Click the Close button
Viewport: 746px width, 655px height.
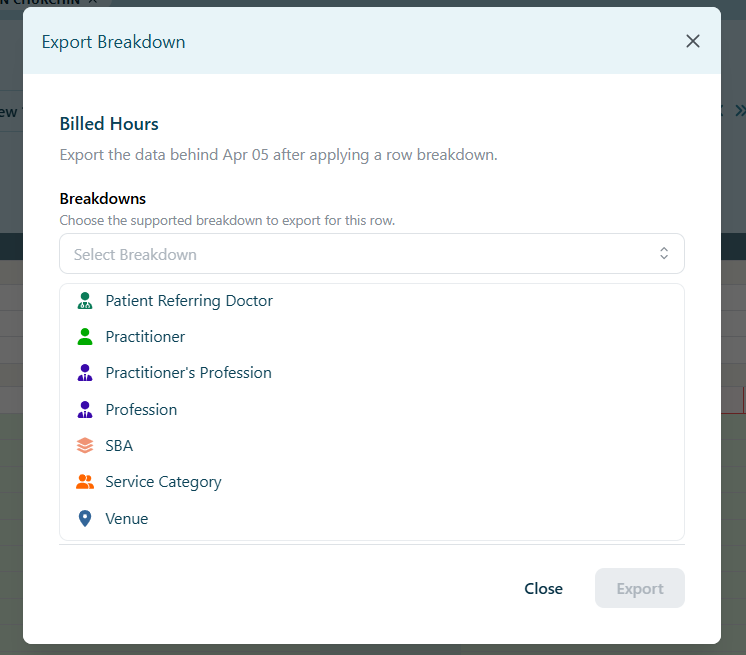[543, 588]
